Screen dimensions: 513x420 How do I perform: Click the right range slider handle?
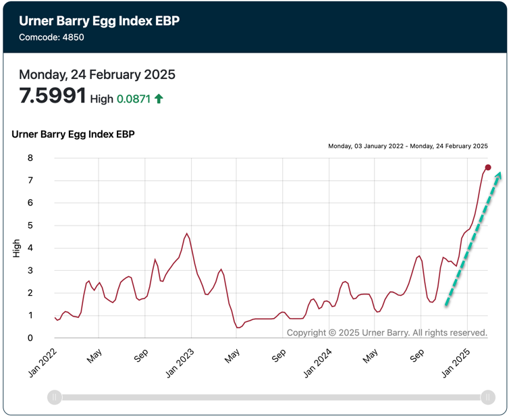click(488, 398)
